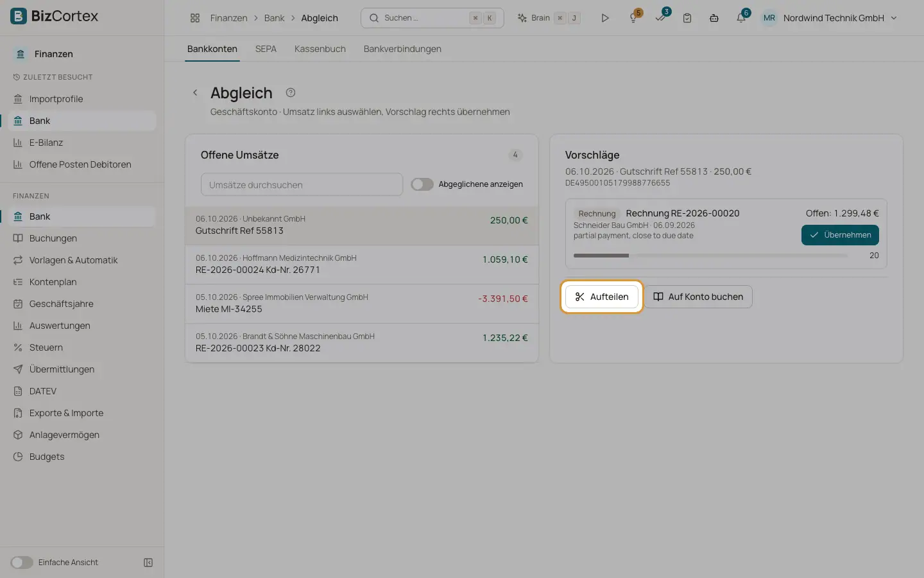The width and height of the screenshot is (924, 578).
Task: Click Auf Konto buchen button
Action: pos(698,297)
